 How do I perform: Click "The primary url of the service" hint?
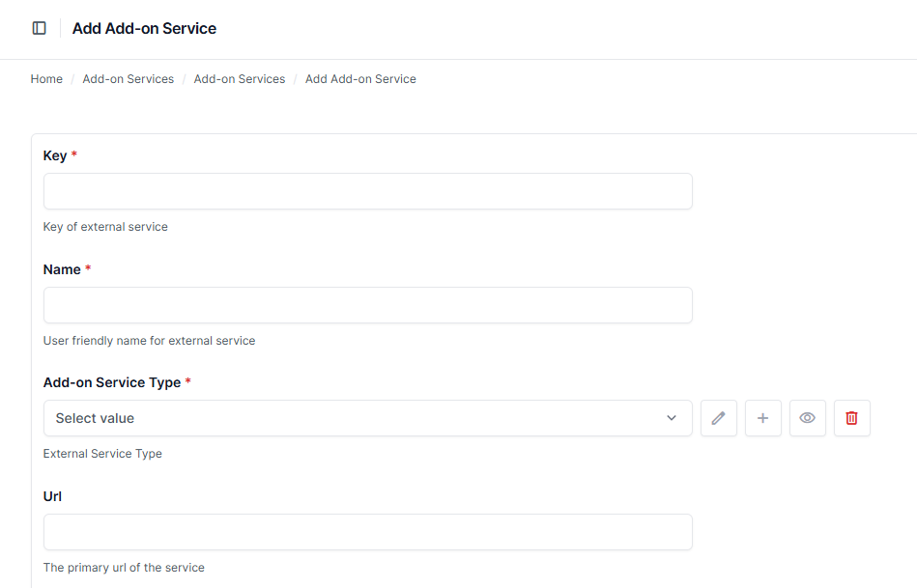124,568
